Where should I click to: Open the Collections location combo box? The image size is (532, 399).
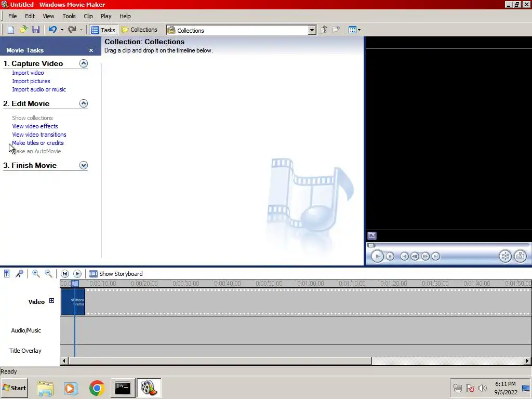click(241, 30)
